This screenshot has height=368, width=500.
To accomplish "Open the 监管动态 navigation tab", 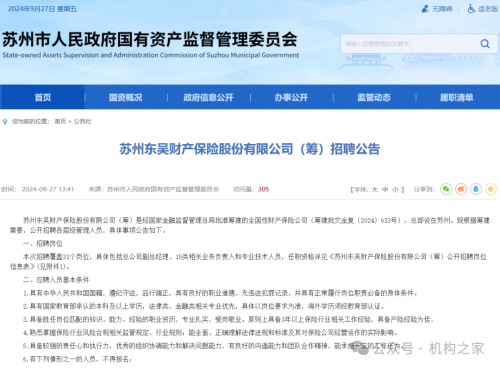I will click(x=374, y=97).
